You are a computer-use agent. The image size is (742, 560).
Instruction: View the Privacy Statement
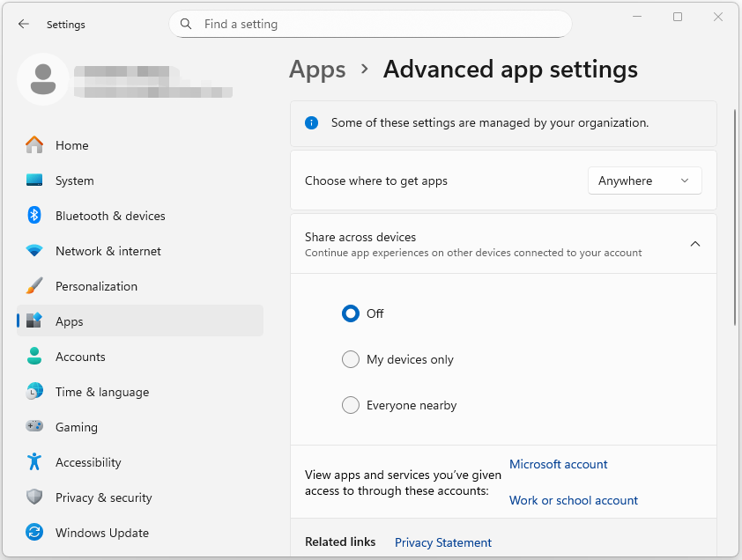[x=443, y=542]
